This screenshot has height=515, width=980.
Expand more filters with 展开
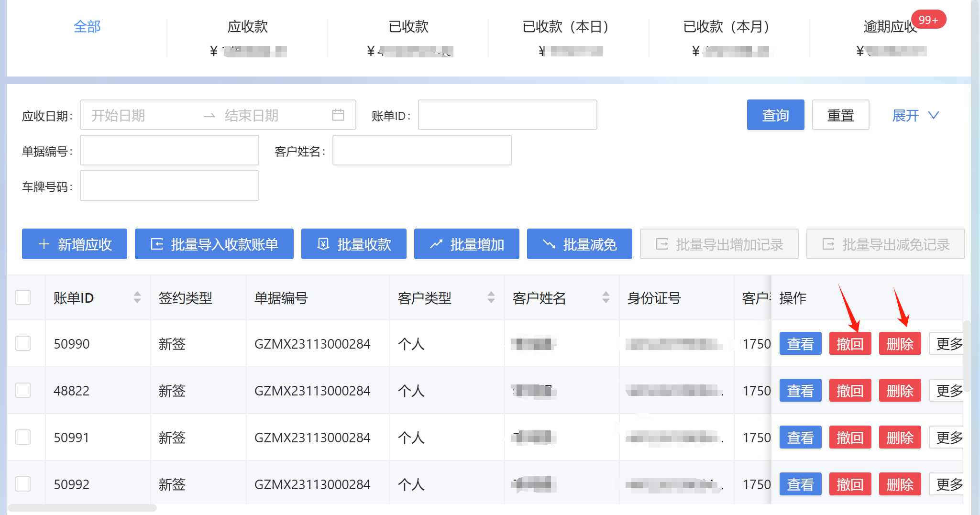(915, 115)
